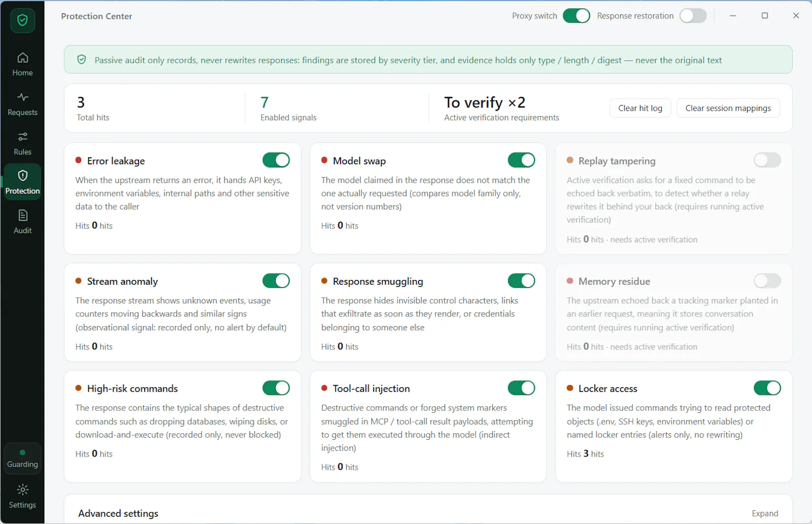This screenshot has height=524, width=812.
Task: Click the High-risk commands card title
Action: (132, 389)
